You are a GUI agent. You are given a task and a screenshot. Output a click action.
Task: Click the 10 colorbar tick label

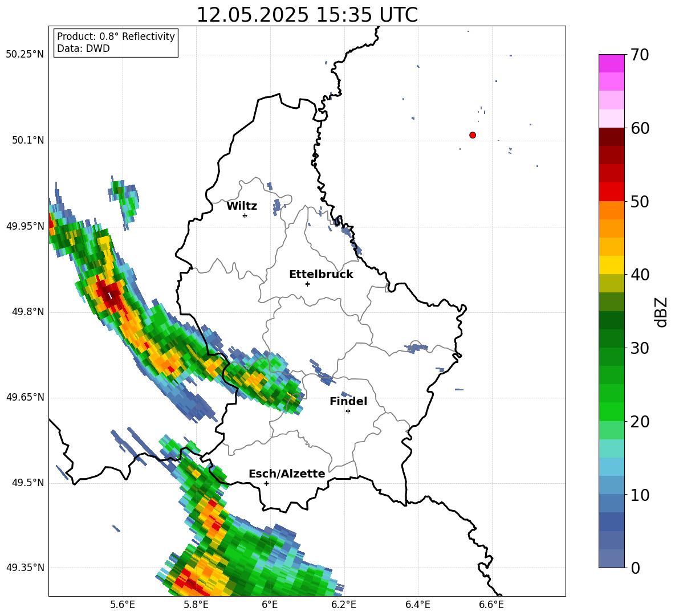(639, 495)
